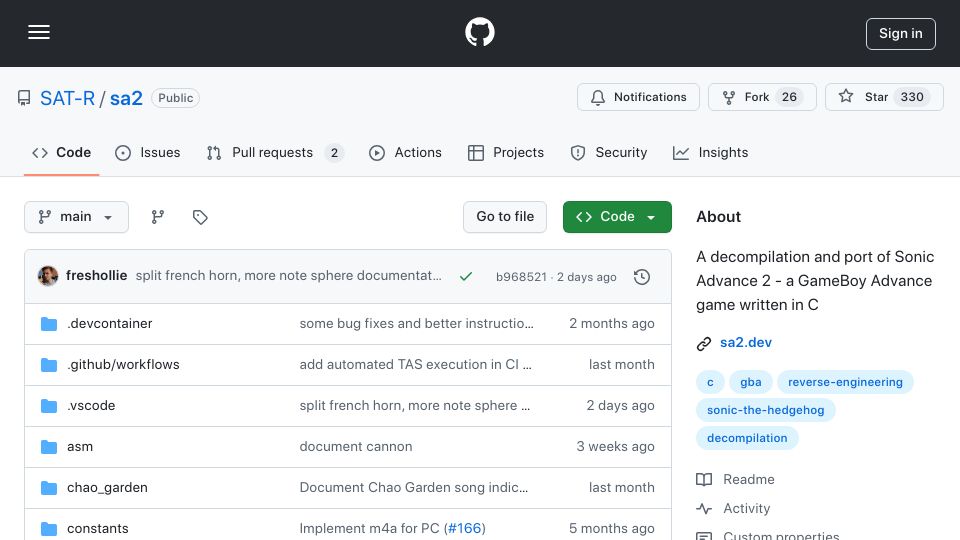Open the freshollie avatar
Image resolution: width=960 pixels, height=540 pixels.
(x=48, y=276)
